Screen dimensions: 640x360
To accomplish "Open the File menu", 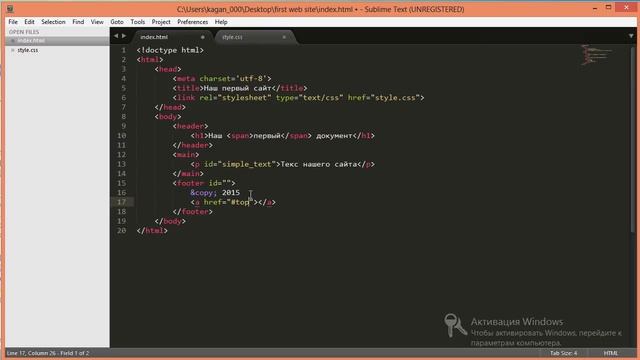I will click(13, 22).
